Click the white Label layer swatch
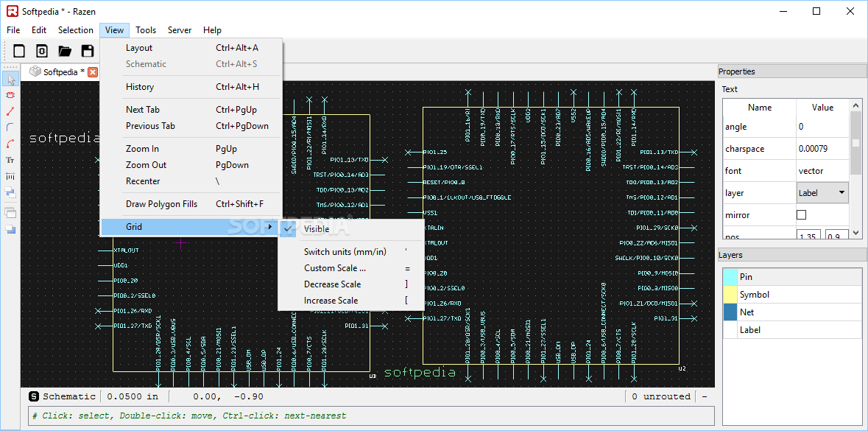Image resolution: width=868 pixels, height=431 pixels. tap(730, 329)
